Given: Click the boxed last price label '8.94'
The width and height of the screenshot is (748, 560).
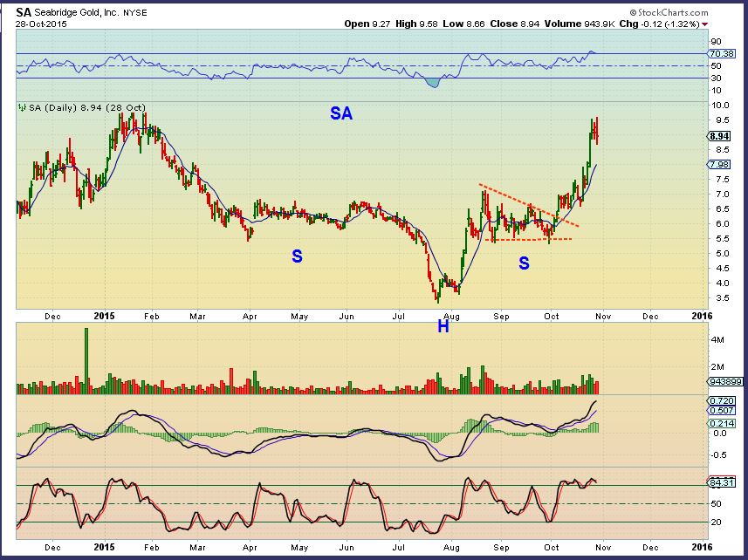Looking at the screenshot, I should pyautogui.click(x=719, y=136).
